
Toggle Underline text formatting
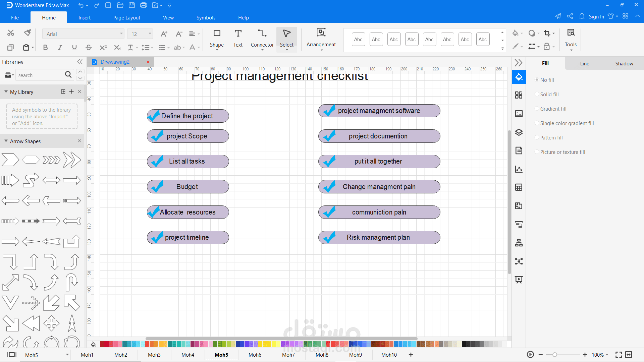point(74,48)
